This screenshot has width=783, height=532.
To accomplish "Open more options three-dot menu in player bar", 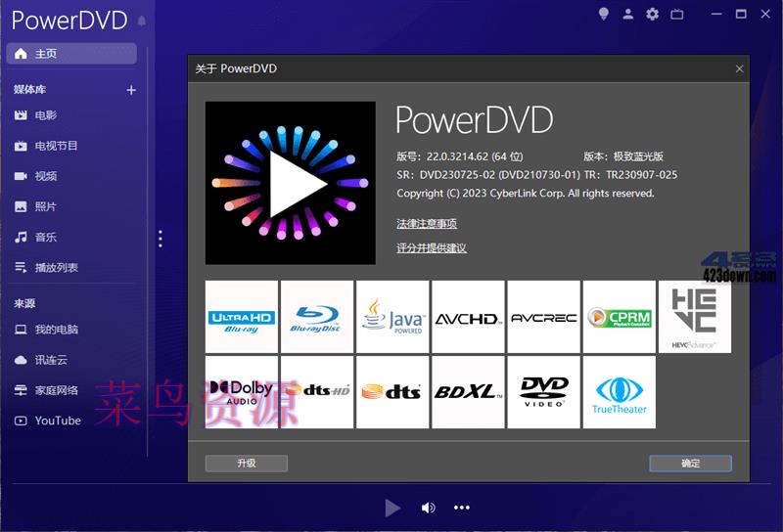I will (x=461, y=508).
